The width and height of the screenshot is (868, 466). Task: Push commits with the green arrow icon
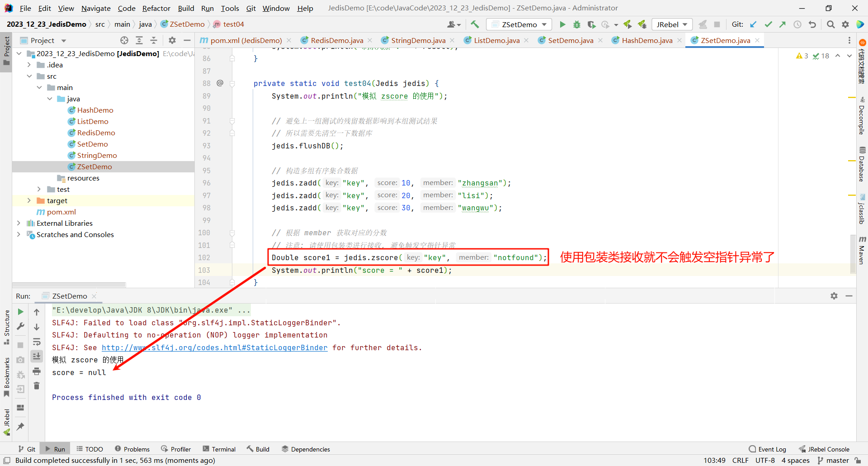(783, 24)
